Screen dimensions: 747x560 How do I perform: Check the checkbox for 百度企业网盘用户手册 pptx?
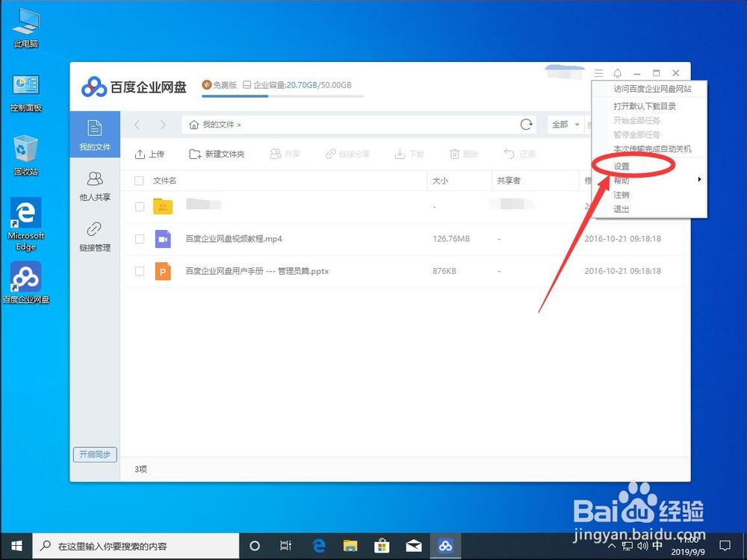coord(139,271)
